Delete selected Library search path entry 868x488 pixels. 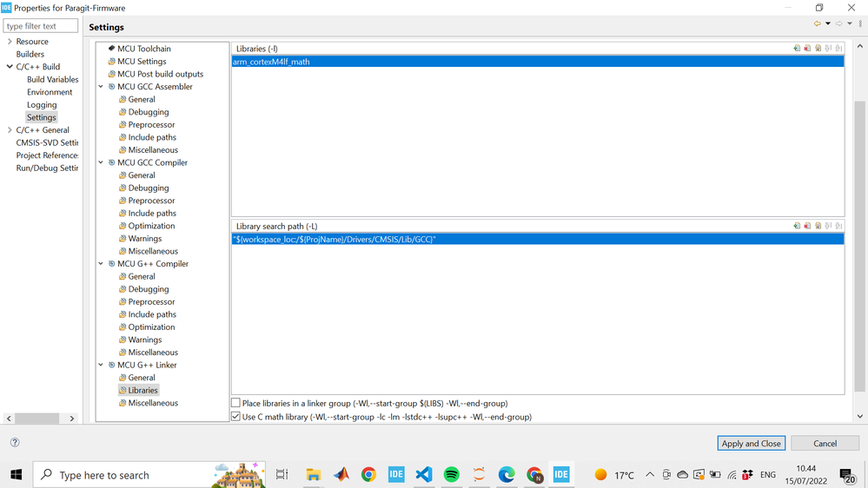coord(807,226)
